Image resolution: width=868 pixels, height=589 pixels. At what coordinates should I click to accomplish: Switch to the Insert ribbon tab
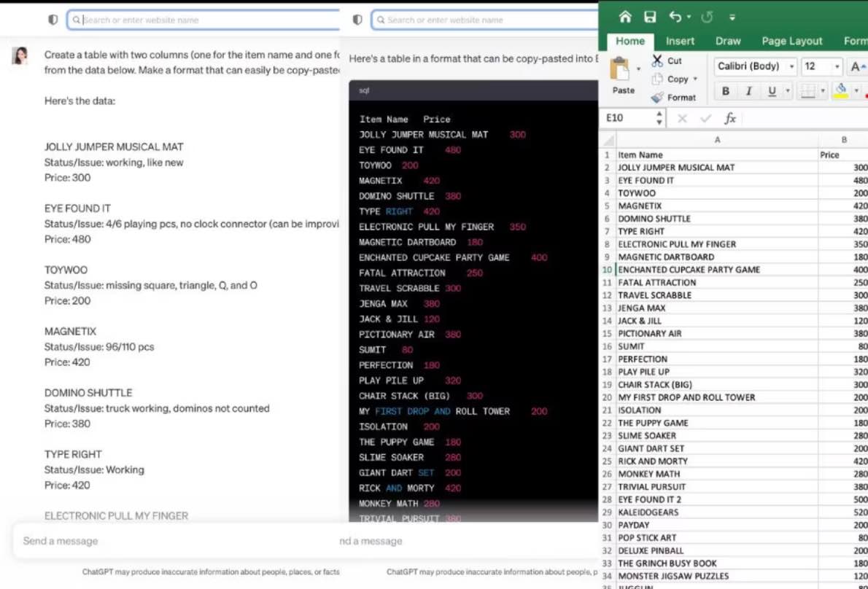pyautogui.click(x=680, y=41)
